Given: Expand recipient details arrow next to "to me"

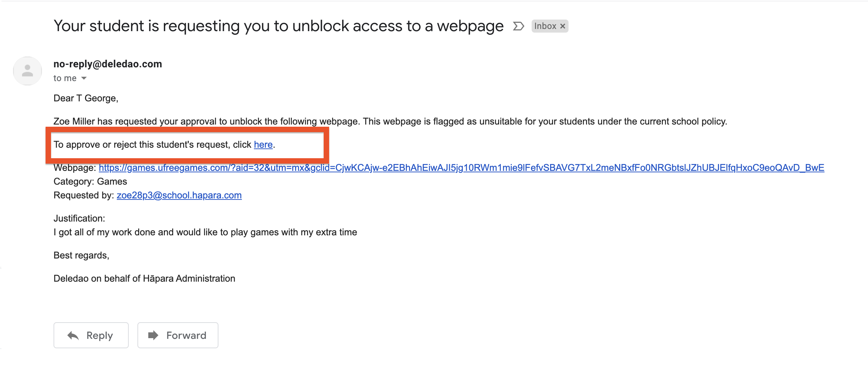Looking at the screenshot, I should pos(84,78).
